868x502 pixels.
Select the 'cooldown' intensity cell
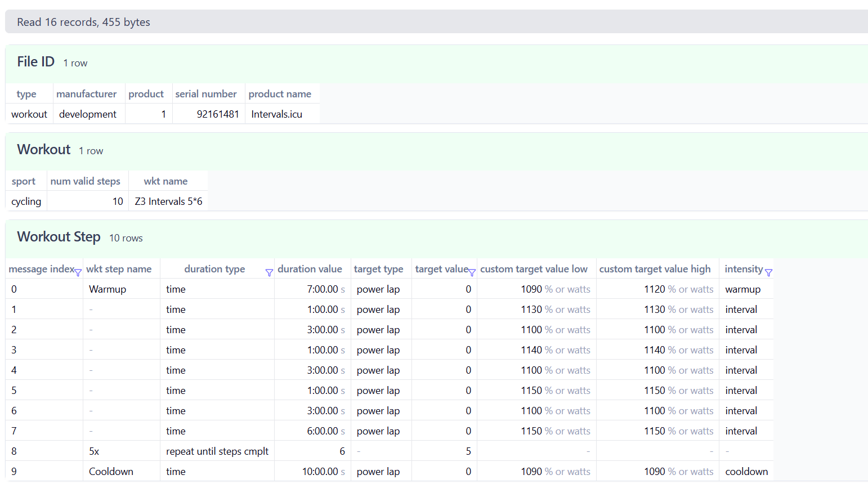click(746, 472)
